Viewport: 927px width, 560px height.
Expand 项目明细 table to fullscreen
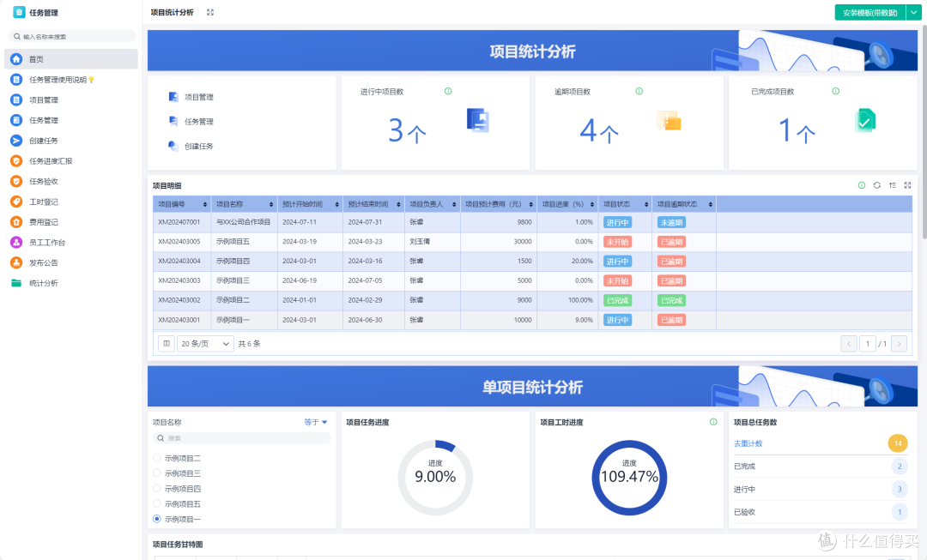pos(907,185)
